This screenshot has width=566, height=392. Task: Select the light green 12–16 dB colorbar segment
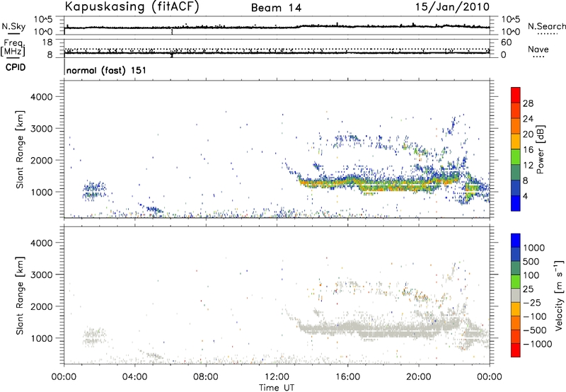tap(516, 157)
